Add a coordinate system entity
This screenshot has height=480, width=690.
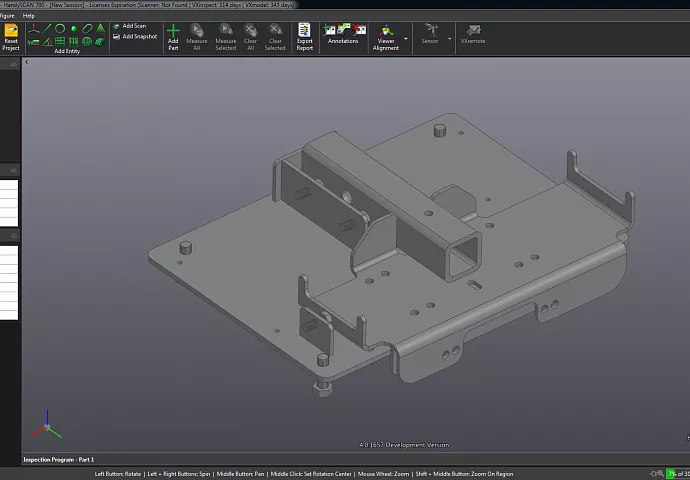(33, 29)
